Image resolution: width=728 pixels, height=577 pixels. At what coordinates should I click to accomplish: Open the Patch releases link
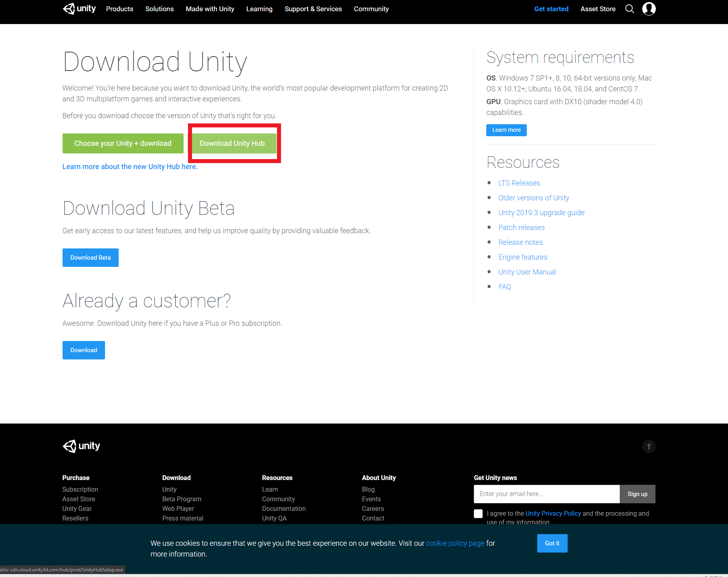tap(521, 228)
